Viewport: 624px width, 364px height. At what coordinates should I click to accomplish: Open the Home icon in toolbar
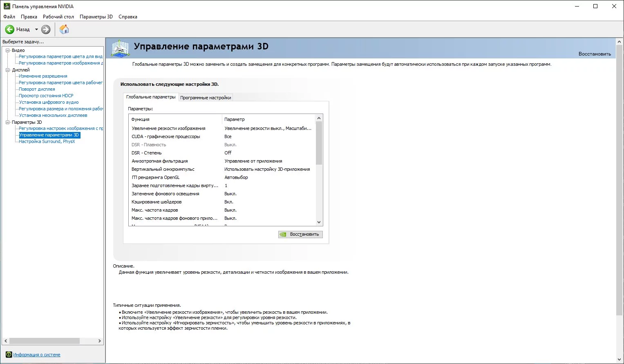pyautogui.click(x=64, y=29)
